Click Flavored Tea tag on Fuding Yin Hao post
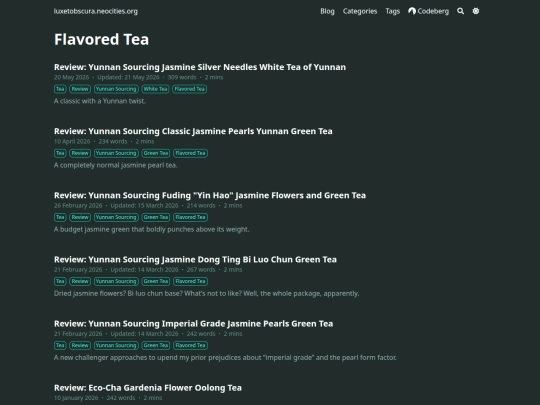540x405 pixels. (x=190, y=217)
